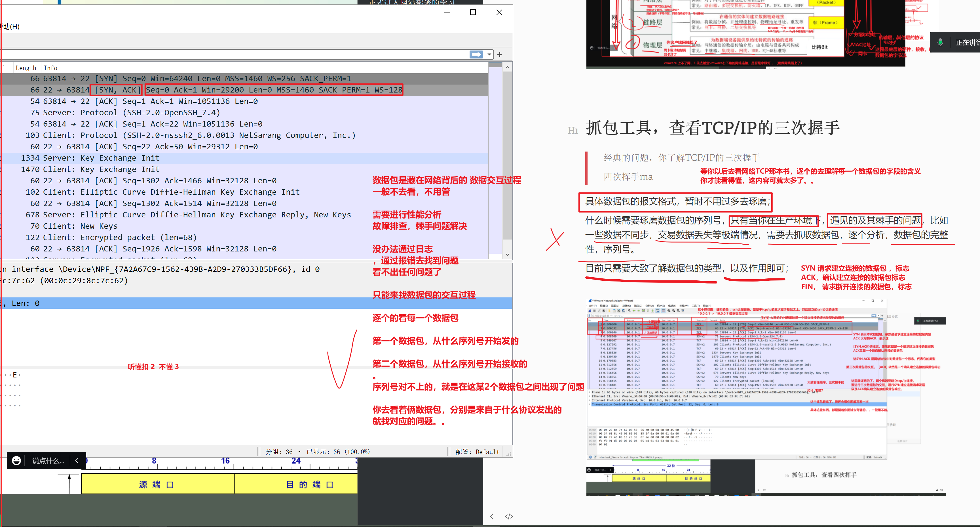Select the [SYN, ACK] Seq=0 Ack=1 packet row
The width and height of the screenshot is (980, 527).
[x=244, y=90]
